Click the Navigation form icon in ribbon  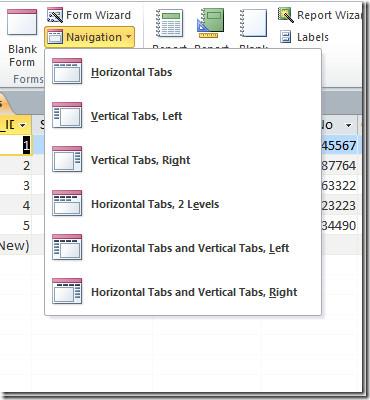point(55,37)
